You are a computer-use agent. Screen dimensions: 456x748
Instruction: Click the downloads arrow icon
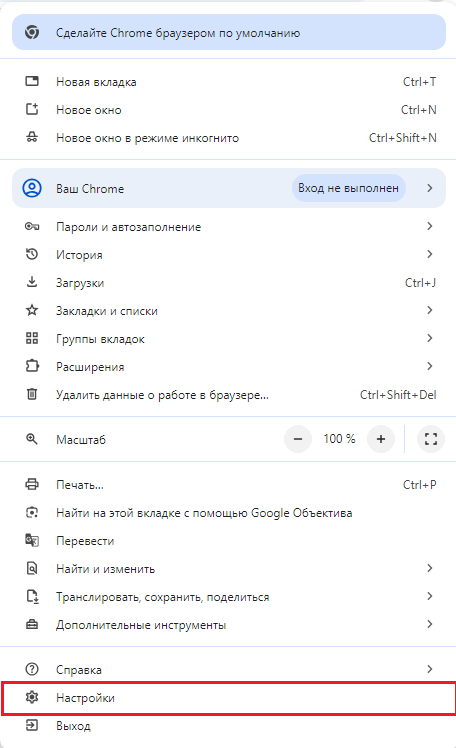coord(32,282)
